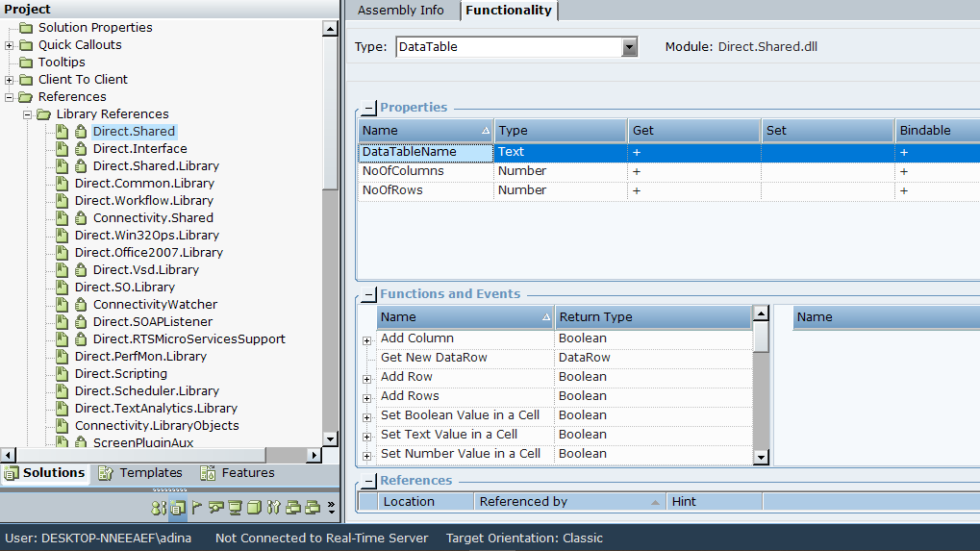
Task: Open the Type dropdown showing DataTable
Action: click(629, 47)
